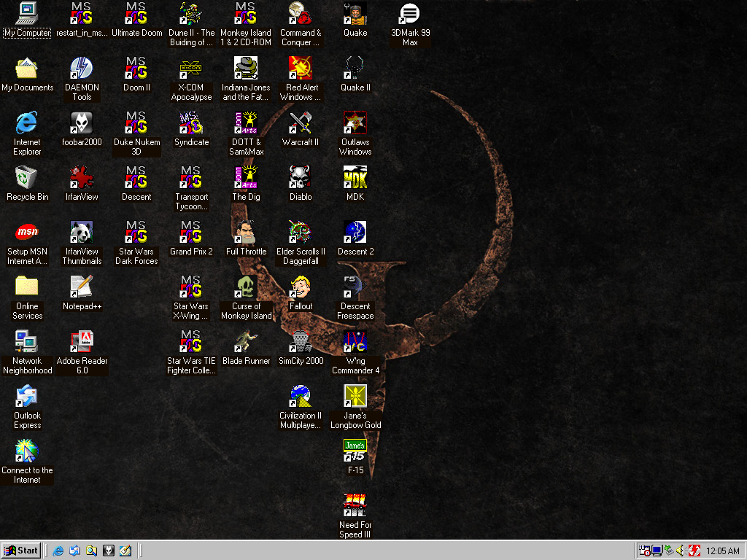Click the DAEMON Tools desktop icon
This screenshot has height=560, width=747.
(82, 69)
